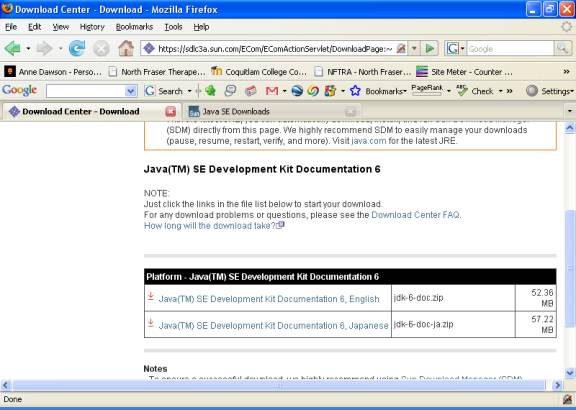
Task: Click the Gmail icon on Google toolbar
Action: click(x=272, y=91)
